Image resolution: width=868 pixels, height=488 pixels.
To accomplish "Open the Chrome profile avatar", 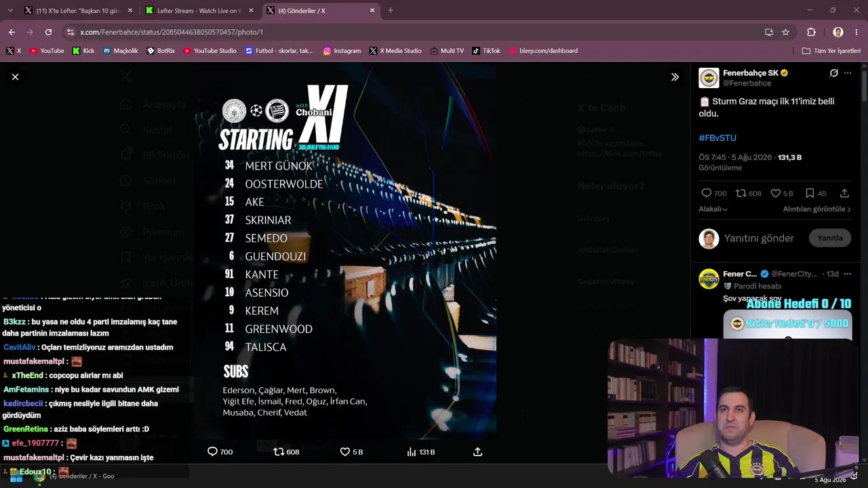I will pyautogui.click(x=838, y=32).
